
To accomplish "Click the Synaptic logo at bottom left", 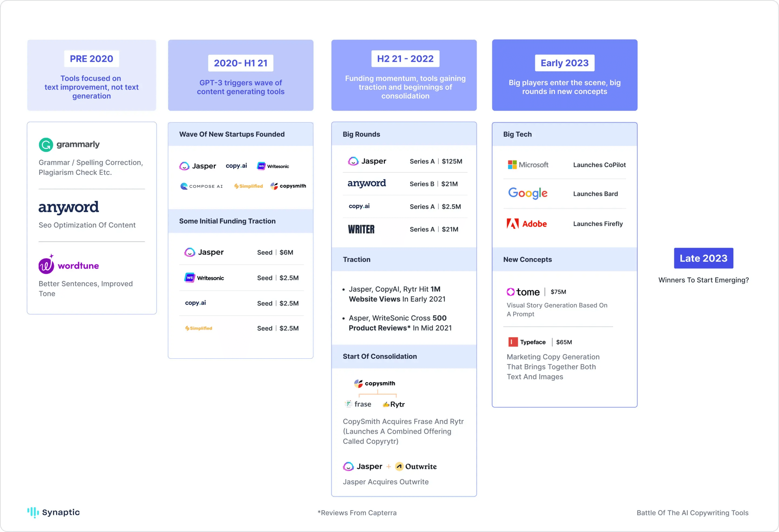I will [54, 512].
